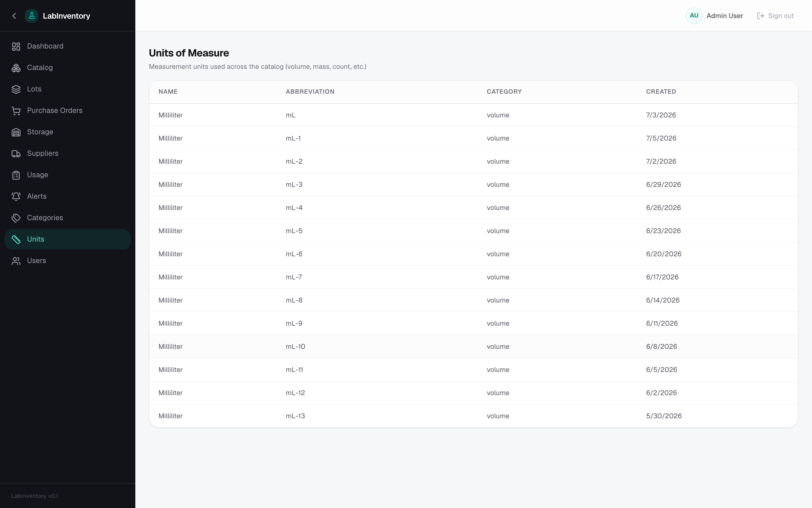Select abbreviation cell 'mL-11'
Image resolution: width=812 pixels, height=508 pixels.
[294, 370]
